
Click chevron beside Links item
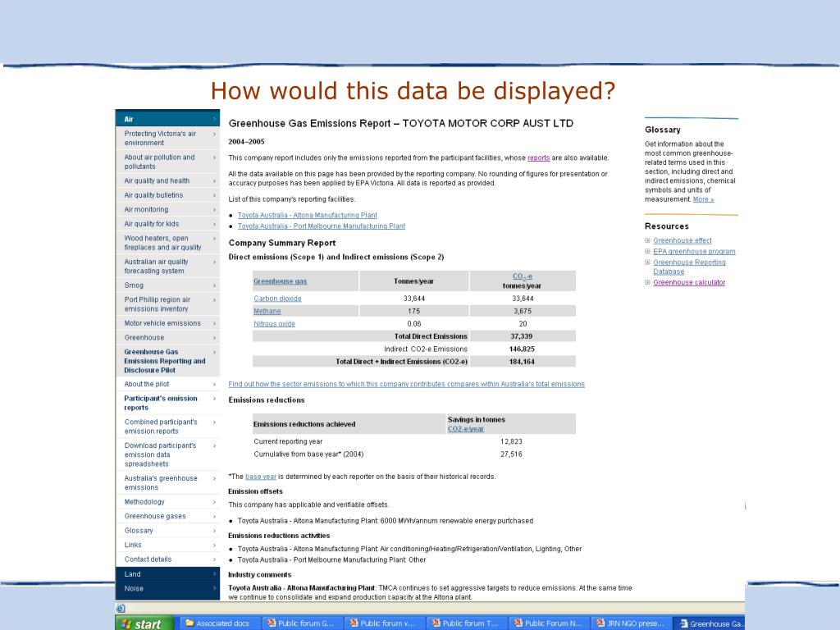pyautogui.click(x=214, y=545)
